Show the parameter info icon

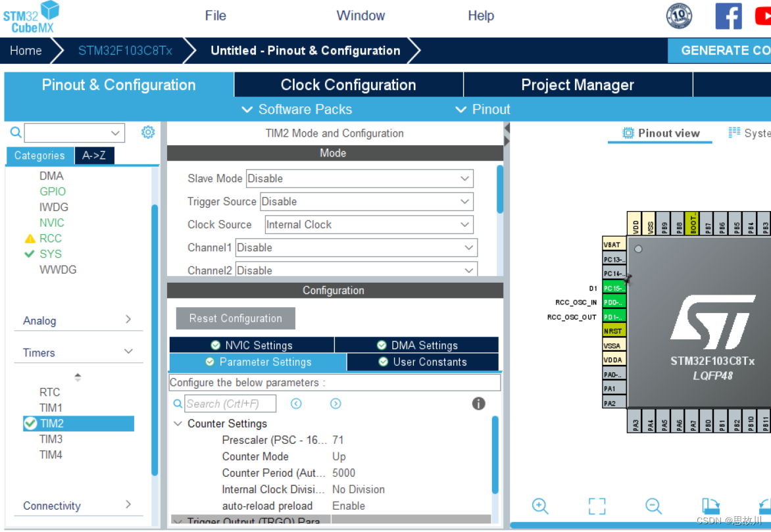[x=478, y=404]
